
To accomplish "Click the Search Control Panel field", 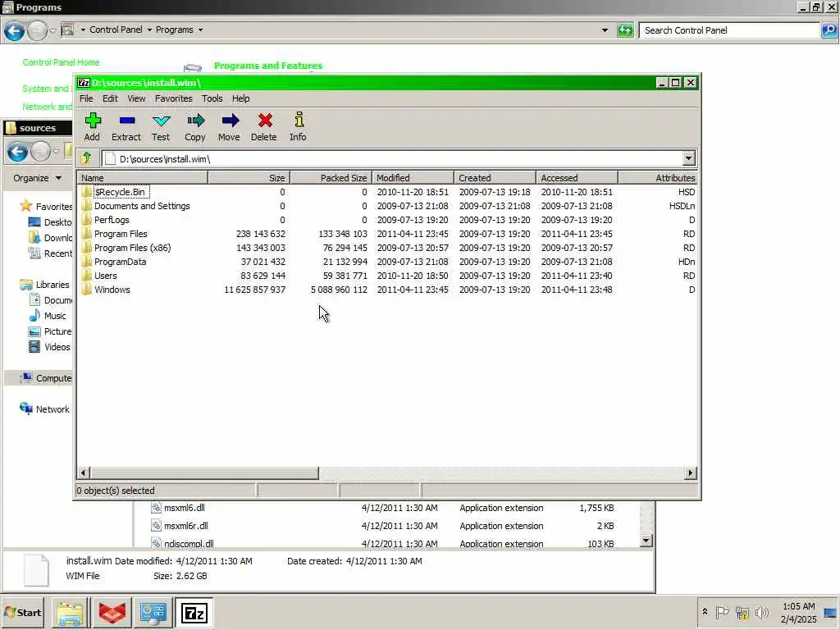I will [x=729, y=30].
